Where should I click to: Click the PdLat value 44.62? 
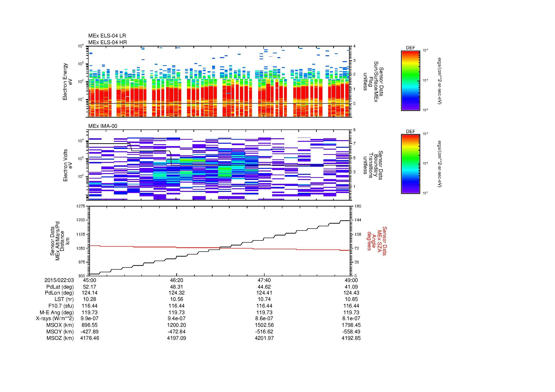click(x=264, y=287)
